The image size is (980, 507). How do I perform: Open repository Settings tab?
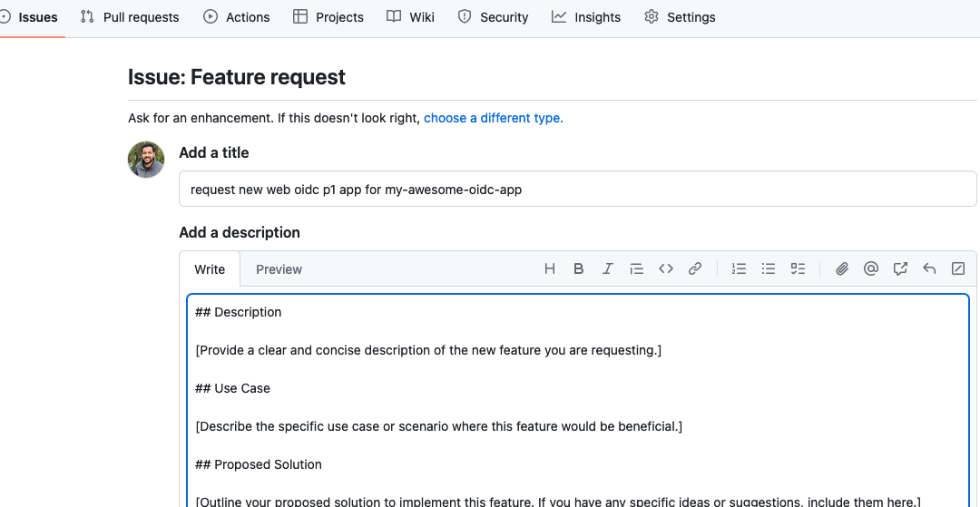680,17
